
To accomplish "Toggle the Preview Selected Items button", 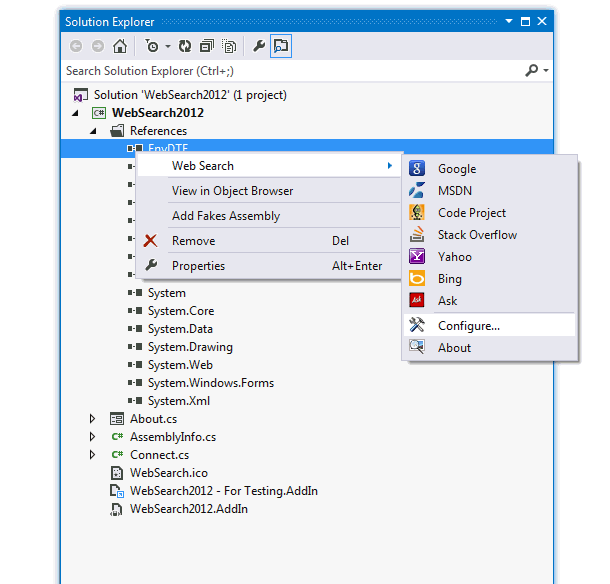I will (281, 46).
